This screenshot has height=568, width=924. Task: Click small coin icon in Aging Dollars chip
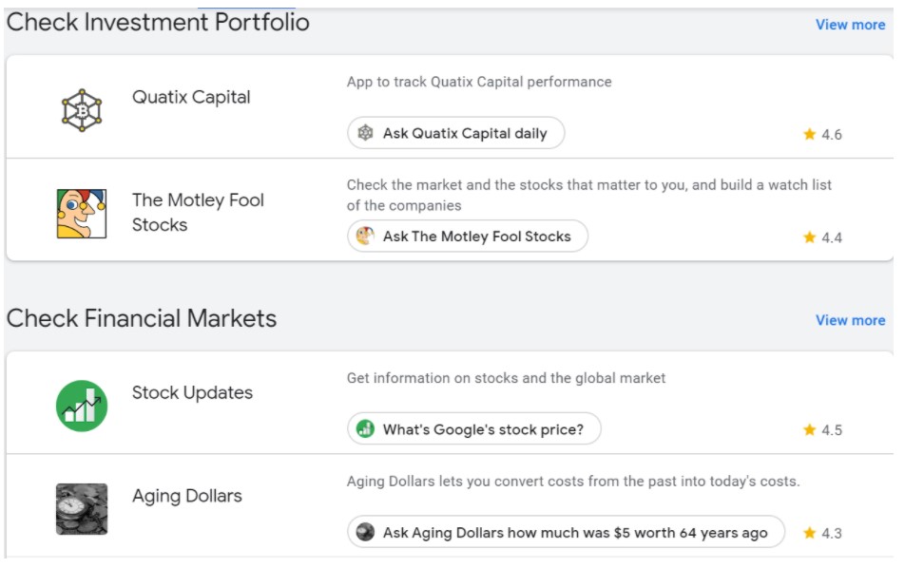[365, 533]
